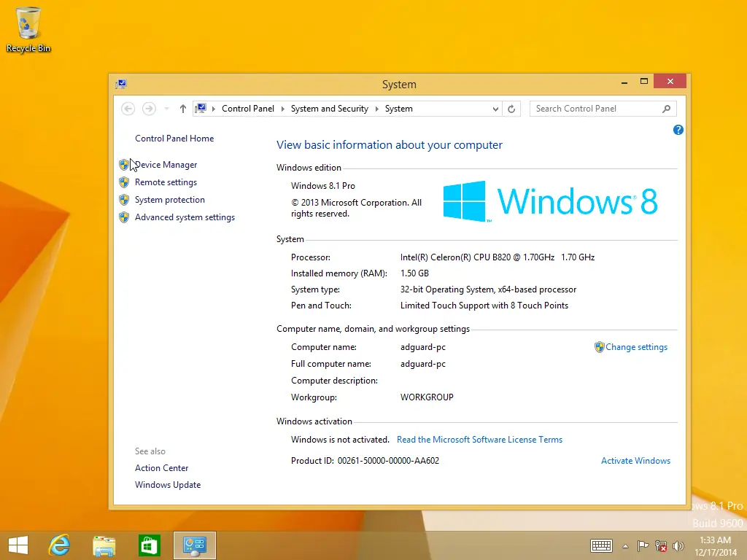Open the Windows Store from the taskbar
Image resolution: width=747 pixels, height=560 pixels.
pos(149,545)
